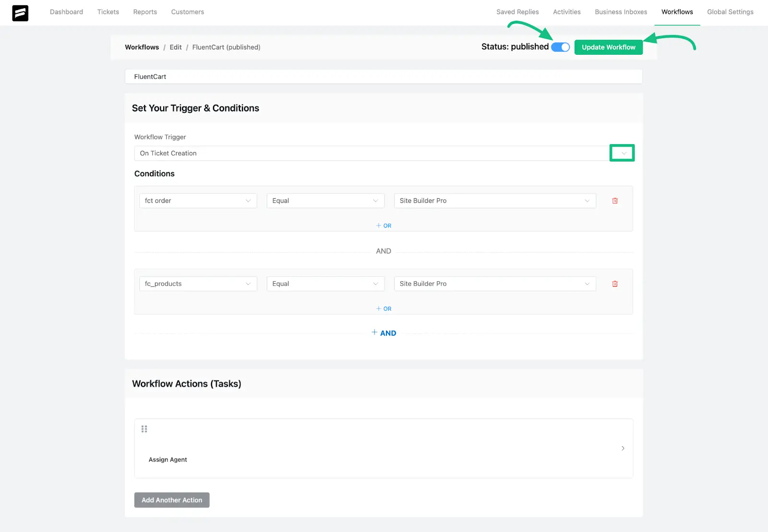Image resolution: width=768 pixels, height=532 pixels.
Task: Click Add Another Action button
Action: pos(172,500)
